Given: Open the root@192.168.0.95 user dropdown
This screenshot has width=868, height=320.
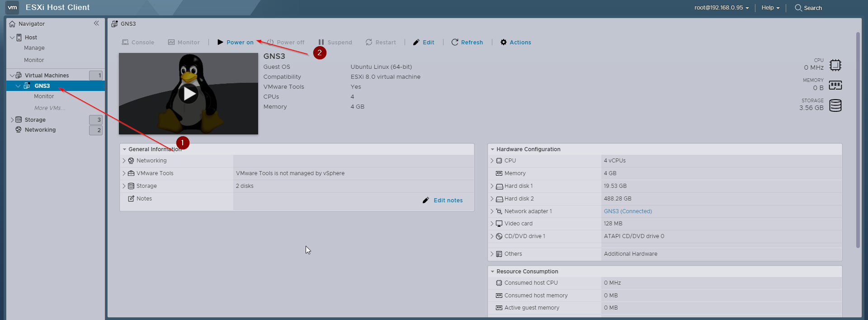Looking at the screenshot, I should pyautogui.click(x=722, y=8).
